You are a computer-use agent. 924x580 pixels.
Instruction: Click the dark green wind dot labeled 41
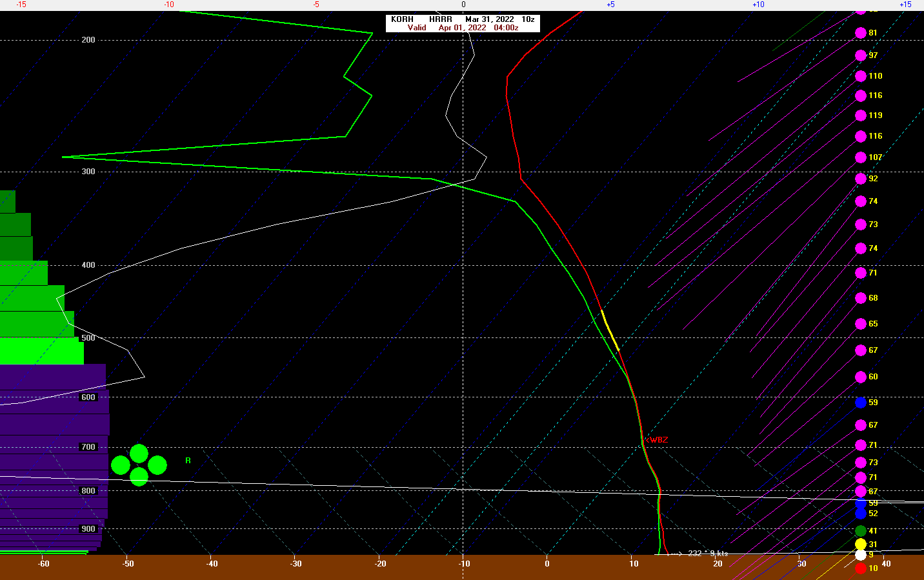pyautogui.click(x=861, y=531)
